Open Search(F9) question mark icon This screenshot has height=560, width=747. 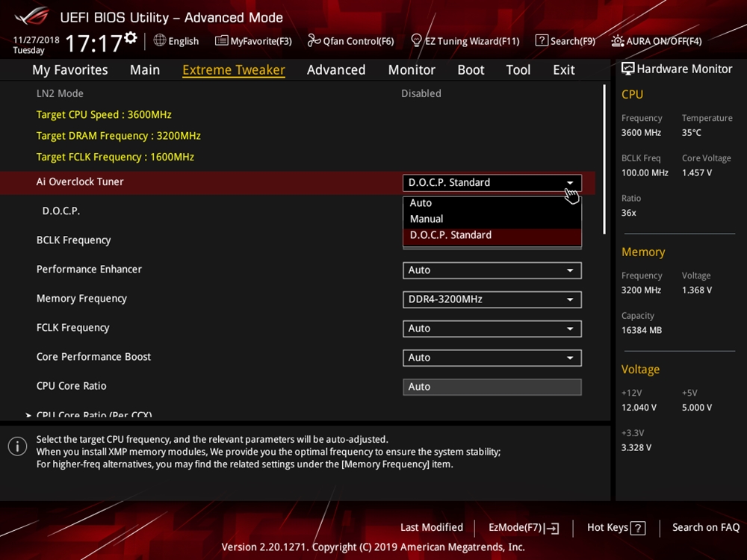[542, 41]
